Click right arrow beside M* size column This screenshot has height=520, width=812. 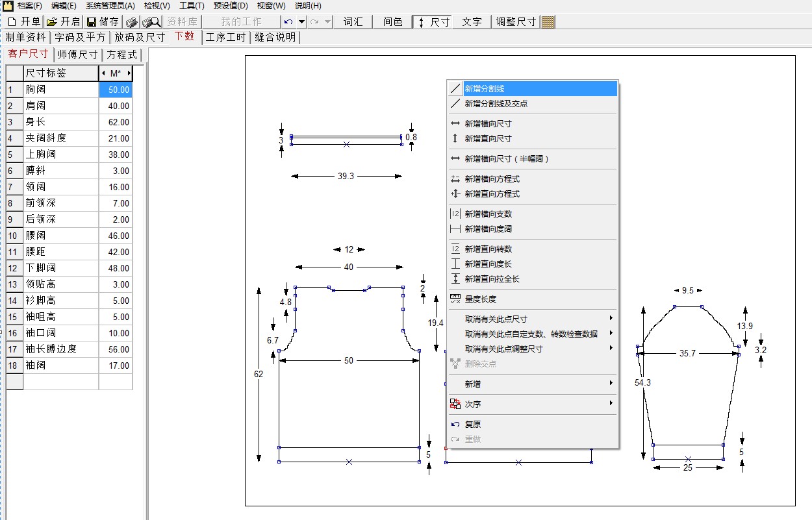click(x=129, y=73)
